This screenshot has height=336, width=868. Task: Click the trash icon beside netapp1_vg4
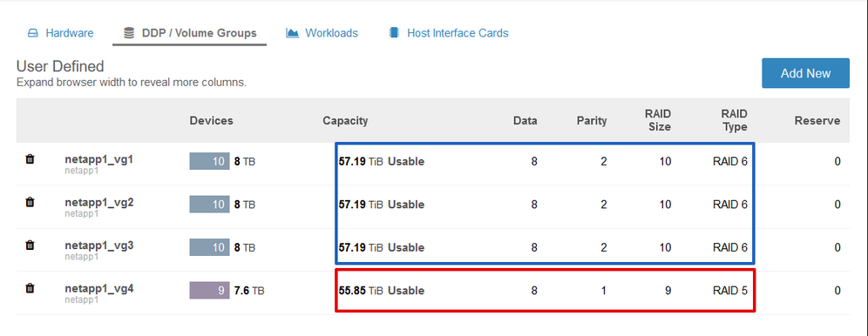(x=30, y=288)
